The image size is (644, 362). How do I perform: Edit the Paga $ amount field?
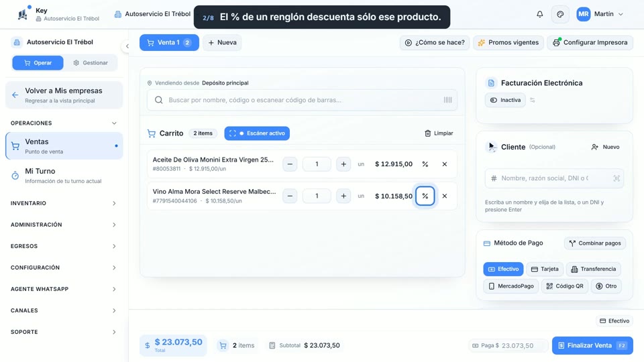click(508, 346)
